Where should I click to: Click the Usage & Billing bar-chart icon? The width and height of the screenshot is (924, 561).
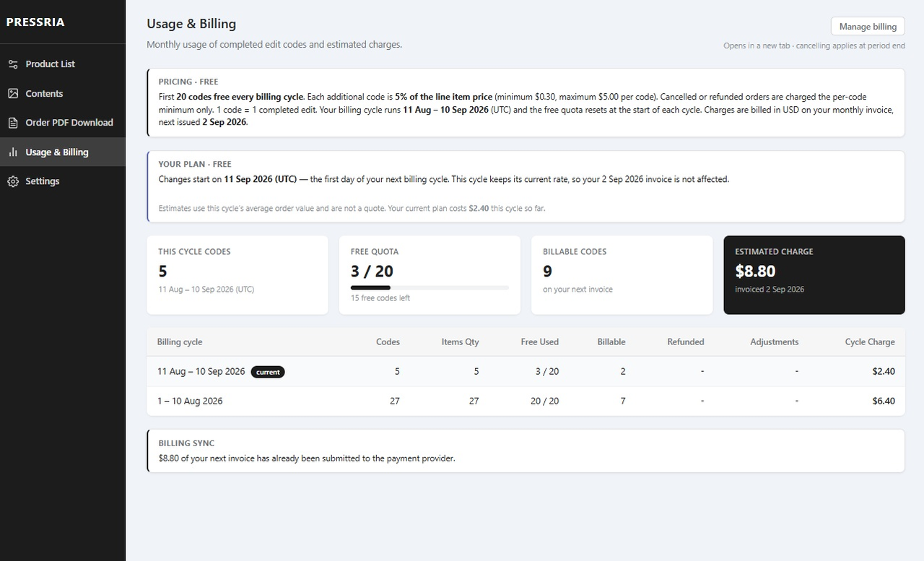[13, 152]
